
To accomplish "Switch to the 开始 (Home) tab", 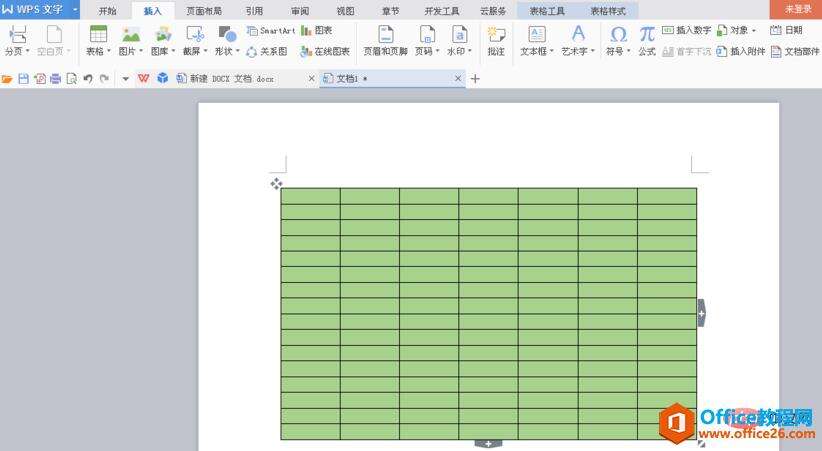I will tap(107, 10).
